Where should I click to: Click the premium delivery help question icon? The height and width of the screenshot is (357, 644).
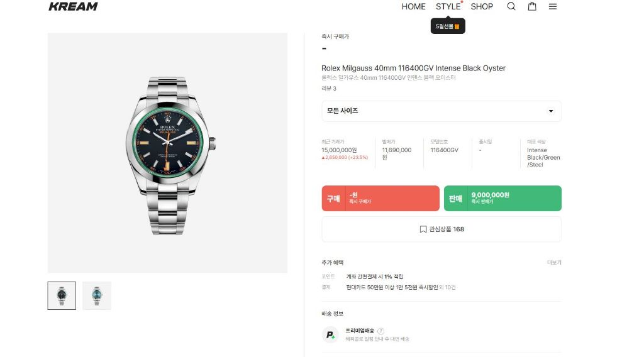click(381, 331)
